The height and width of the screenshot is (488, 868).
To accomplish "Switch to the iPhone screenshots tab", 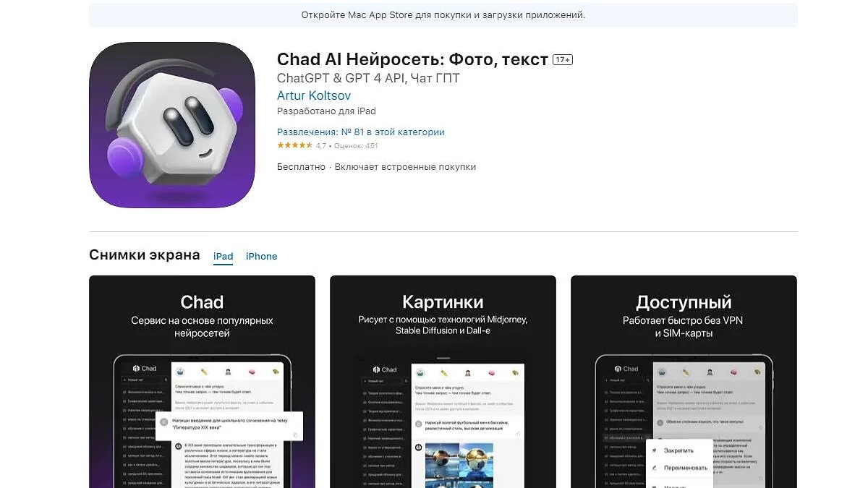I will click(262, 257).
